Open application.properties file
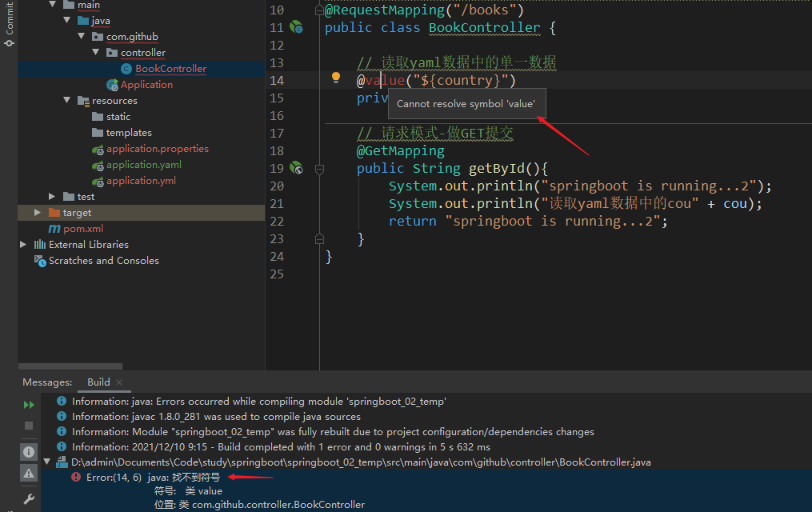 coord(158,149)
